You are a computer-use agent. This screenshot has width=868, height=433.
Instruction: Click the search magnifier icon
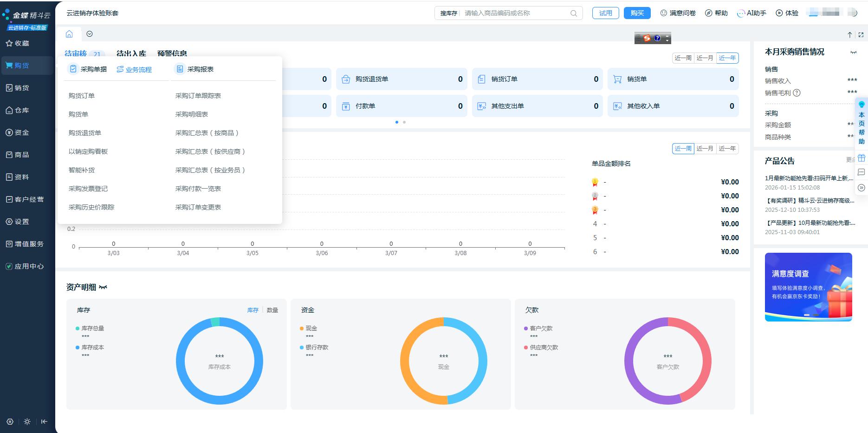pos(574,13)
